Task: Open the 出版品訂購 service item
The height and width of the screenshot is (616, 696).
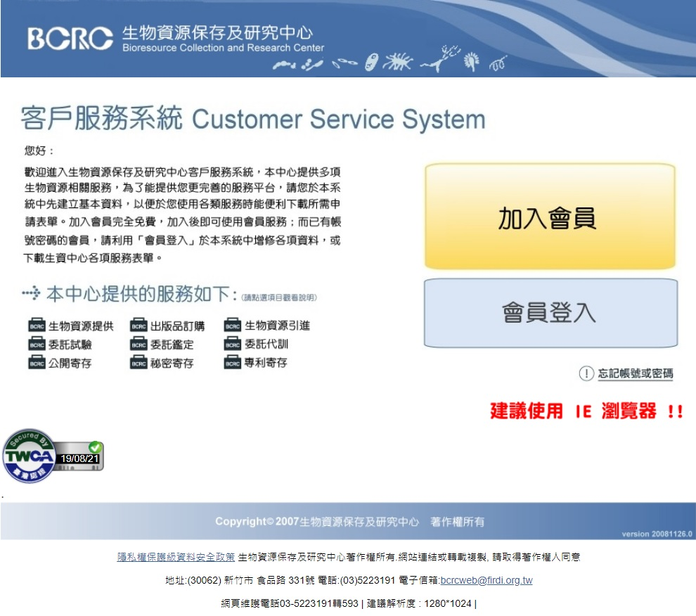Action: [x=178, y=326]
